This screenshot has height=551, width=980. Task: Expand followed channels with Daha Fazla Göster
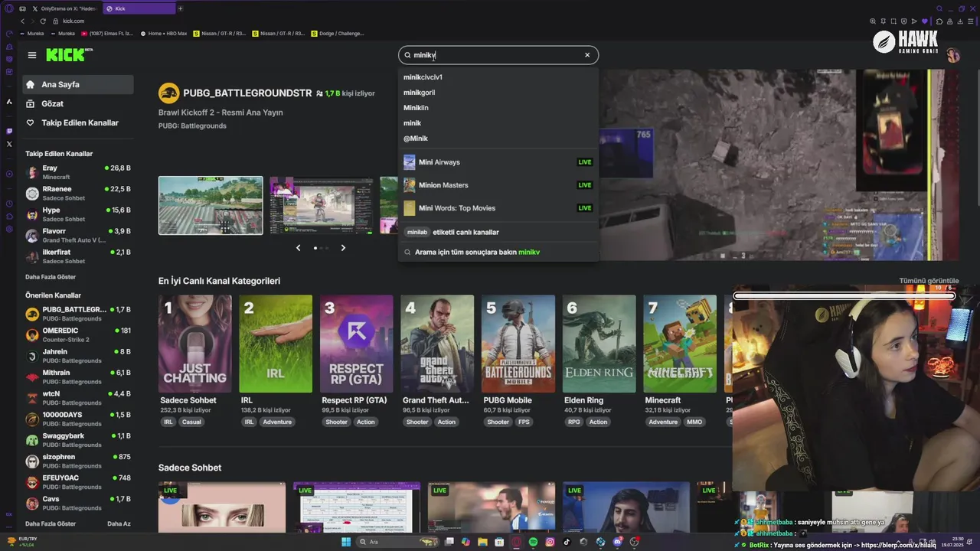[x=51, y=277]
